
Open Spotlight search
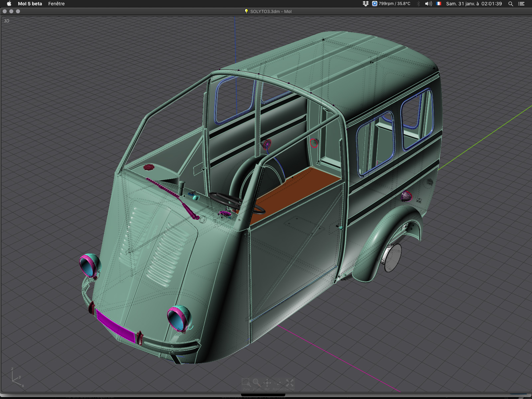(x=511, y=4)
